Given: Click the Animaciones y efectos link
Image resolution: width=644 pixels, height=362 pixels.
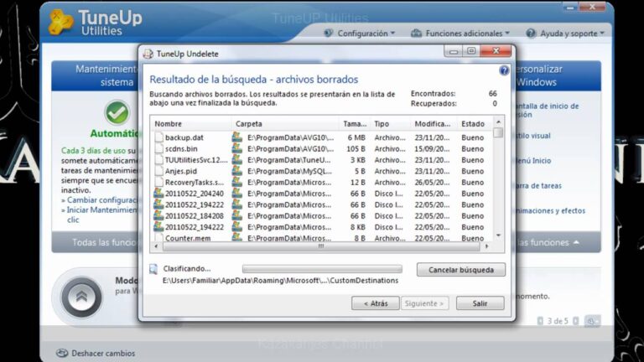Looking at the screenshot, I should 550,210.
